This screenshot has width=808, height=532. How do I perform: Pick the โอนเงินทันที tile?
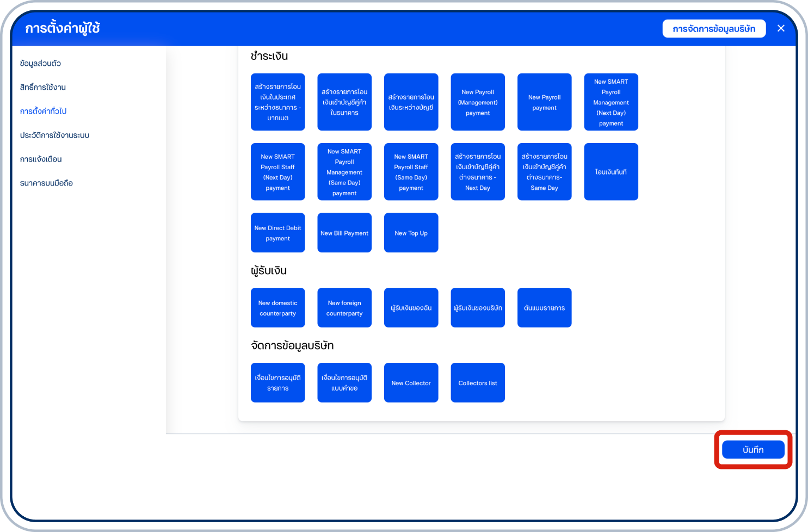(610, 172)
